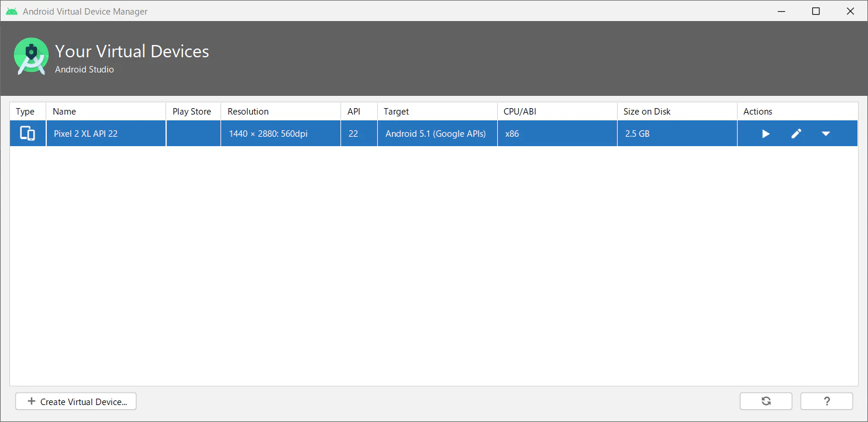Maximize the Android Virtual Device Manager window

click(816, 11)
